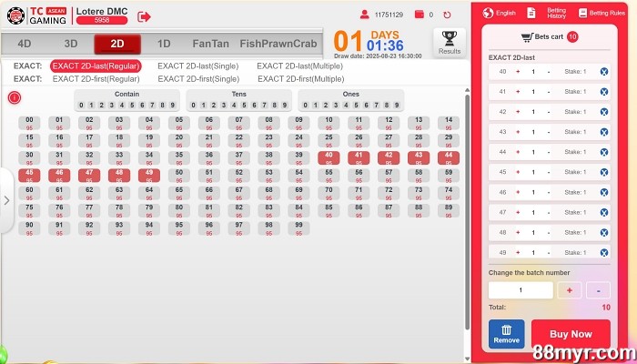Increase the stake for bet 45
This screenshot has height=364, width=637.
tap(518, 172)
